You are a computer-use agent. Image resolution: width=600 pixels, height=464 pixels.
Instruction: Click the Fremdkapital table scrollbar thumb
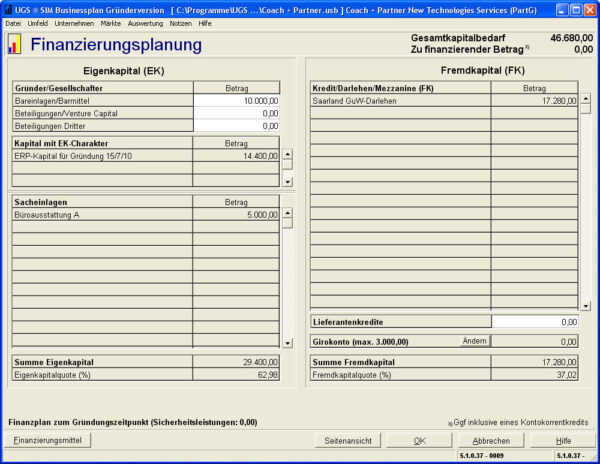(586, 109)
